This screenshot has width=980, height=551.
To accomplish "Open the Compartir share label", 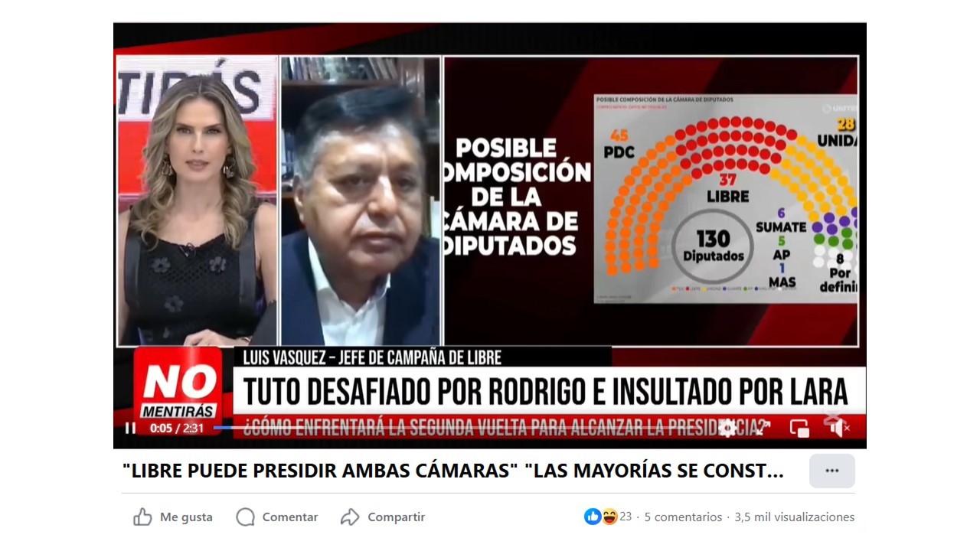I will [396, 517].
